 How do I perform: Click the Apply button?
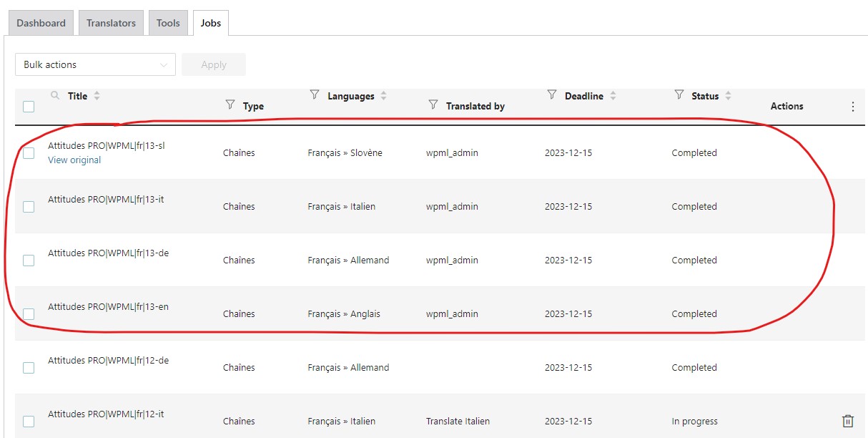214,64
